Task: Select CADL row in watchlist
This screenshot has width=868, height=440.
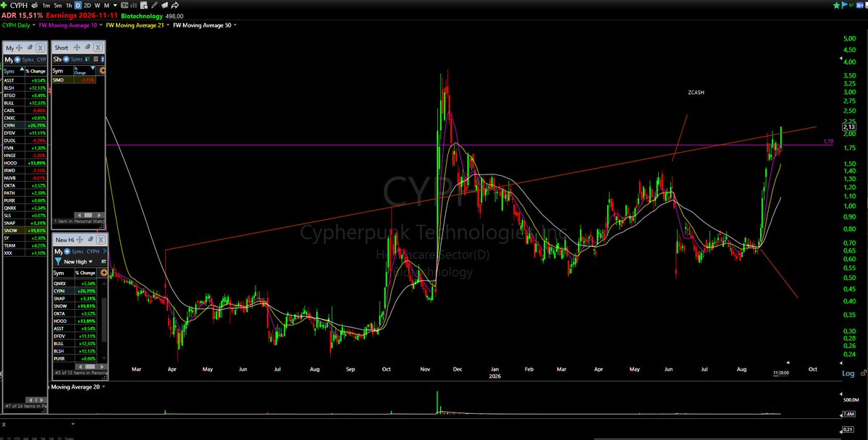Action: click(x=25, y=110)
